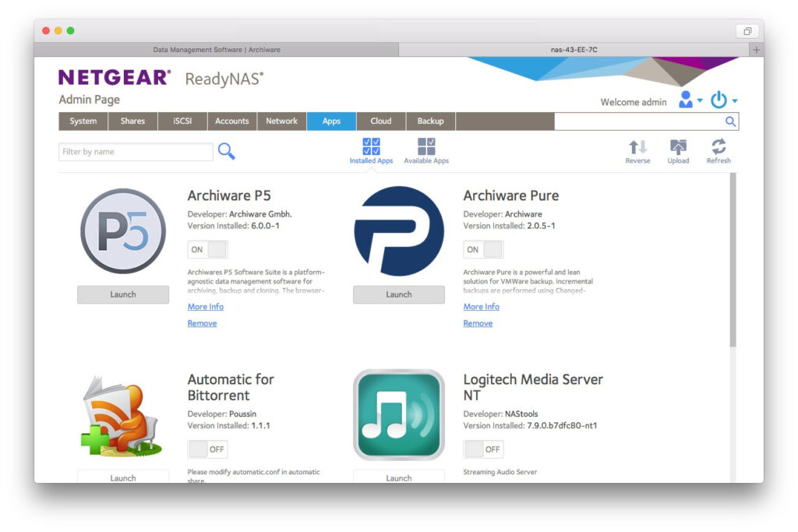Screen dimensions: 798x532
Task: Click the Logitech Media Server music icon
Action: [x=398, y=414]
